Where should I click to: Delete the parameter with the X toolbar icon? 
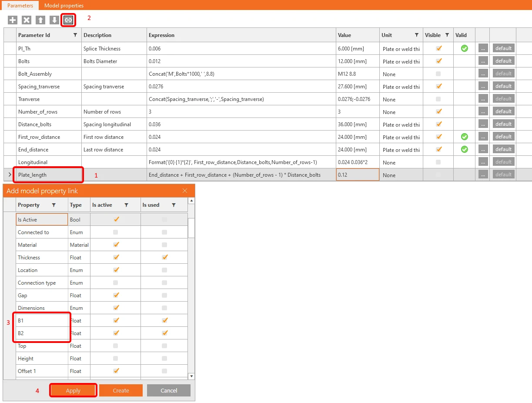tap(27, 20)
